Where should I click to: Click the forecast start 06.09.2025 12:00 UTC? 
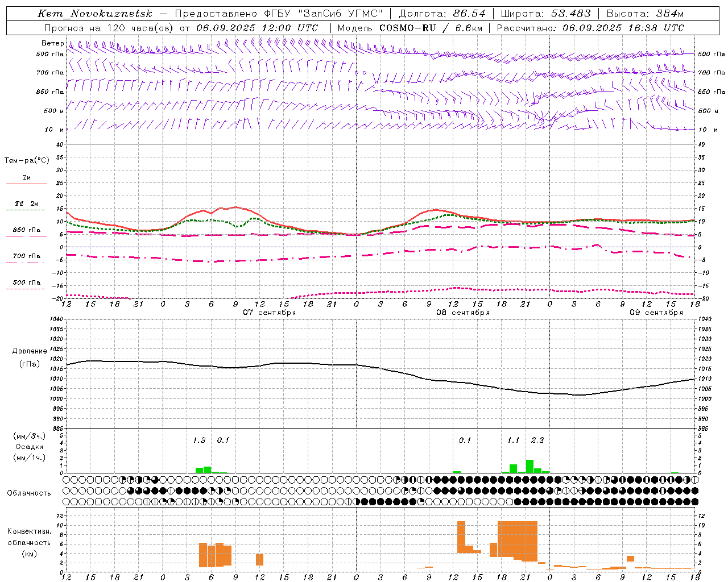257,28
